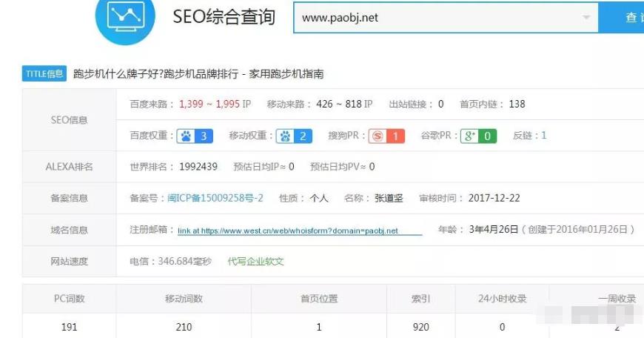
Task: Click the www.paobj.net domain input field
Action: point(446,18)
